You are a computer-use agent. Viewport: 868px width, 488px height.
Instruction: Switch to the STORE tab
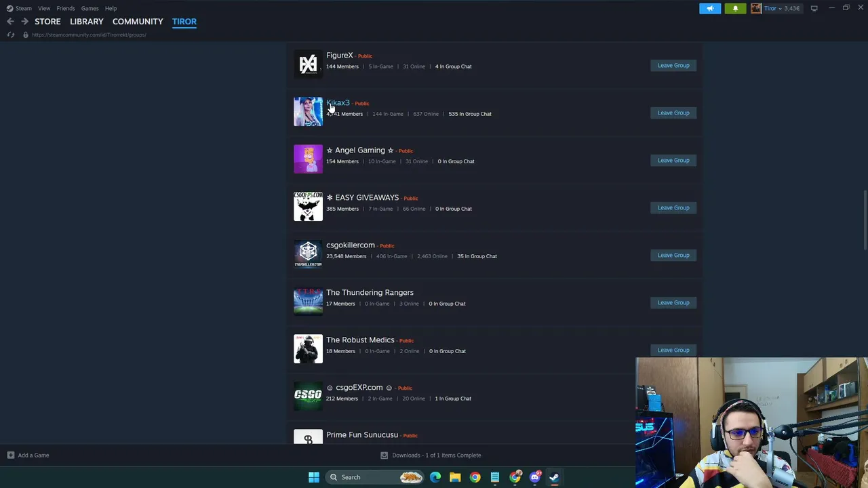tap(47, 22)
